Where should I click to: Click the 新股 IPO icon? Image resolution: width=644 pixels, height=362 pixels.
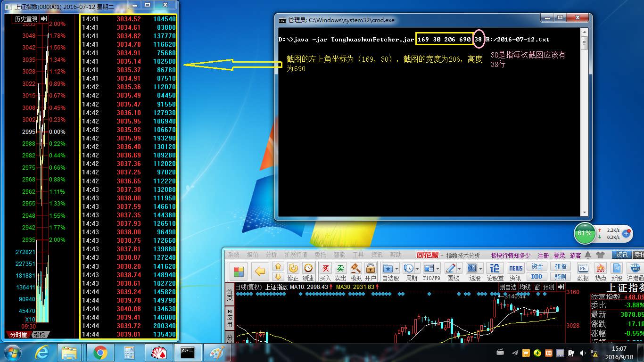pyautogui.click(x=617, y=268)
